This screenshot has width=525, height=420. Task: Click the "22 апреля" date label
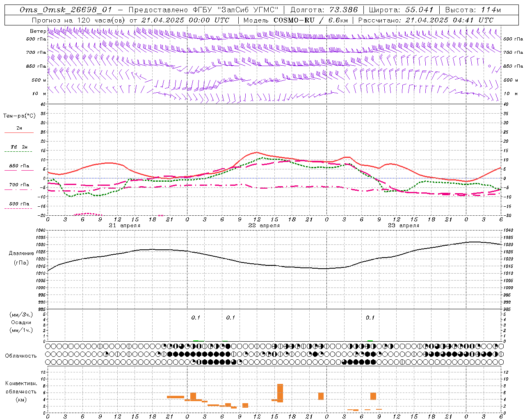(264, 226)
